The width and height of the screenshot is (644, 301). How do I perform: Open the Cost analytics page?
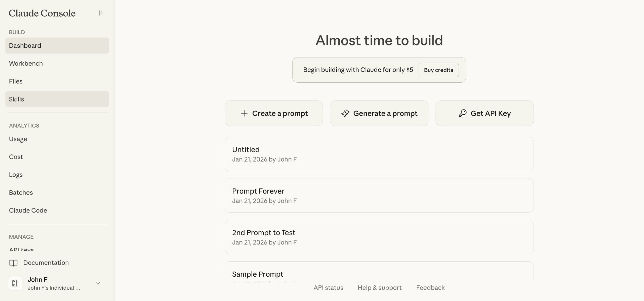pyautogui.click(x=16, y=157)
